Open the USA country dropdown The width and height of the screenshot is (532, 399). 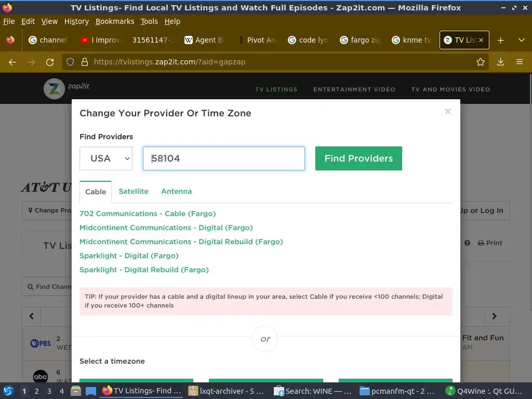click(x=106, y=158)
